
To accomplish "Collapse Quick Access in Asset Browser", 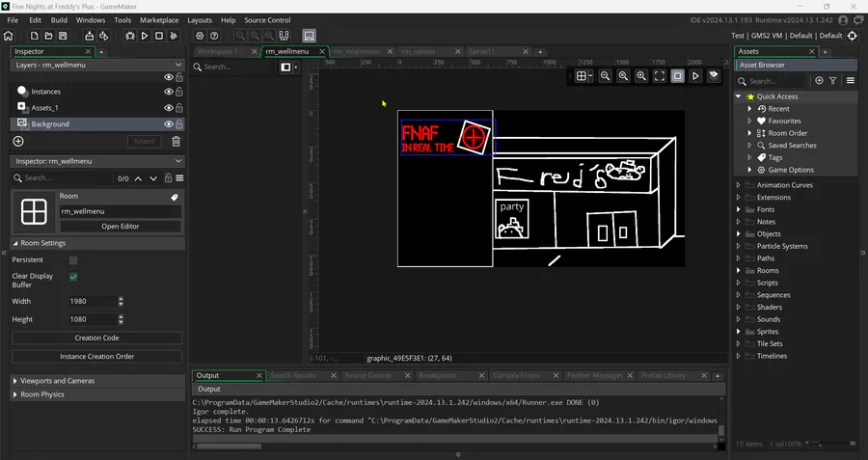I will pyautogui.click(x=739, y=96).
